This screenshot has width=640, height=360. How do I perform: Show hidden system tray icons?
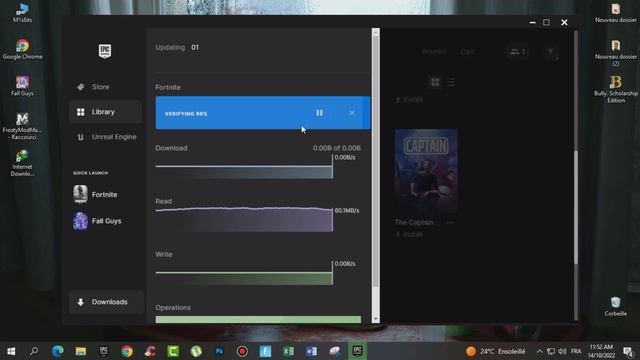click(x=540, y=351)
